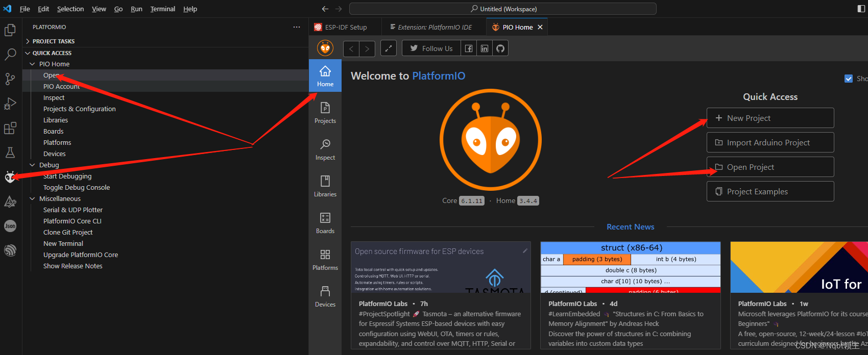868x355 pixels.
Task: Open the Recent News link
Action: 630,227
